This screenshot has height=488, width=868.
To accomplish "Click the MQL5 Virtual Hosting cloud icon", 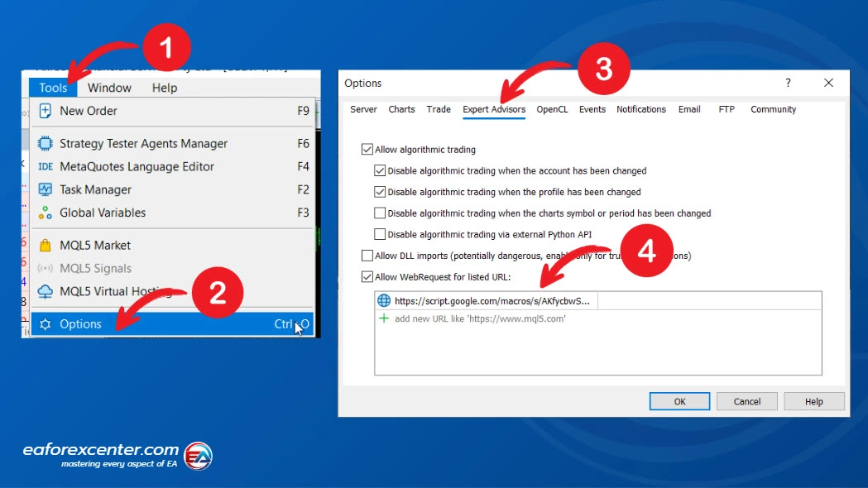I will click(46, 291).
